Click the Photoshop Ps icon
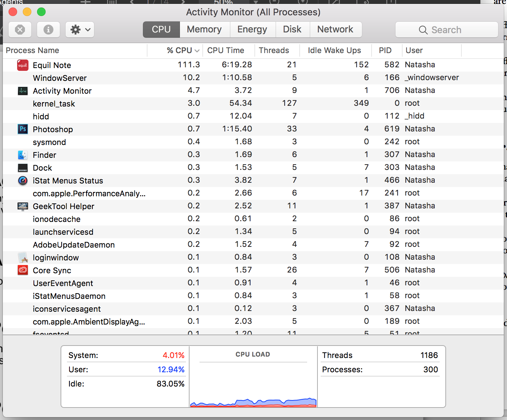Image resolution: width=507 pixels, height=420 pixels. click(23, 129)
